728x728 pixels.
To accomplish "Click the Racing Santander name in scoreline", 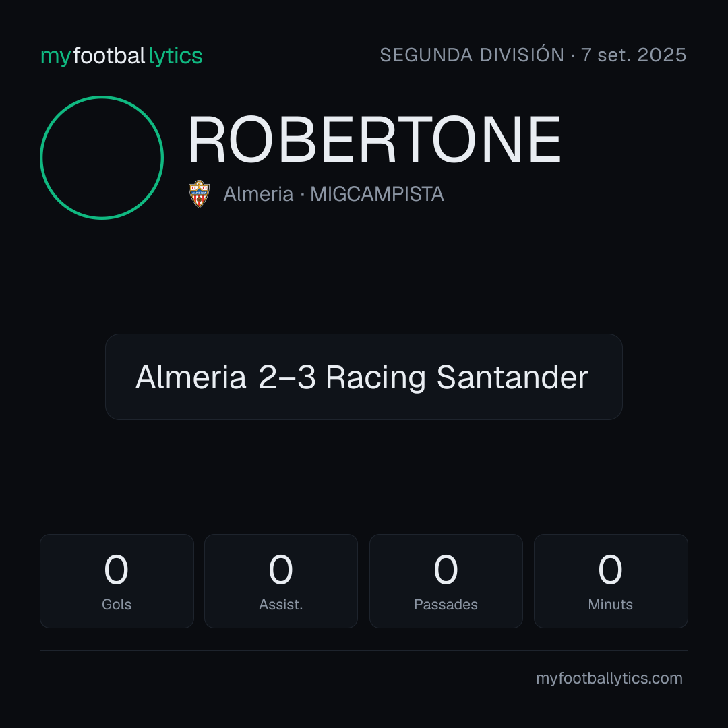I will tap(457, 377).
